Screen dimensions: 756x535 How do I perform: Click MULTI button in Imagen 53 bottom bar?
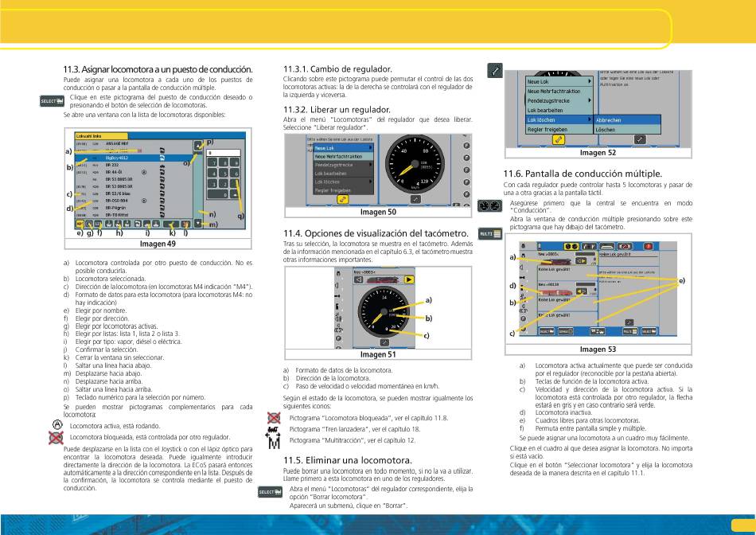click(630, 331)
